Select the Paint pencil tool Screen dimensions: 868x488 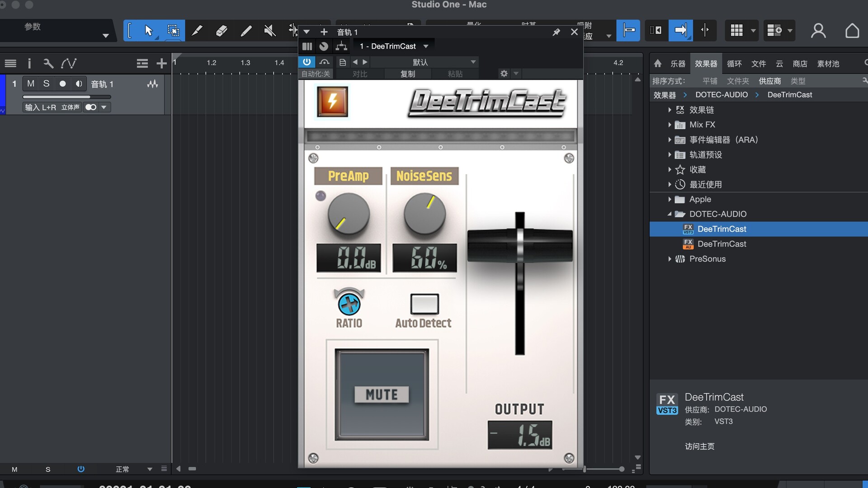tap(197, 31)
